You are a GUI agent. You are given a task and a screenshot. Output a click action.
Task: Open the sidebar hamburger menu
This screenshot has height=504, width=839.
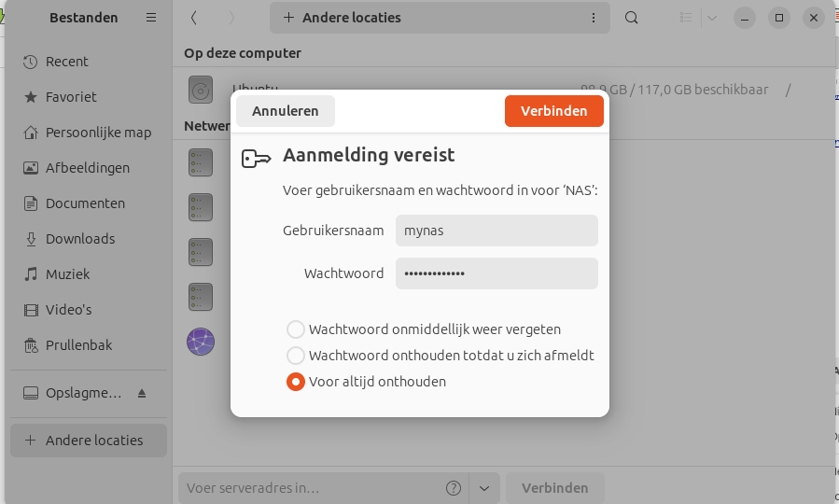pos(151,18)
